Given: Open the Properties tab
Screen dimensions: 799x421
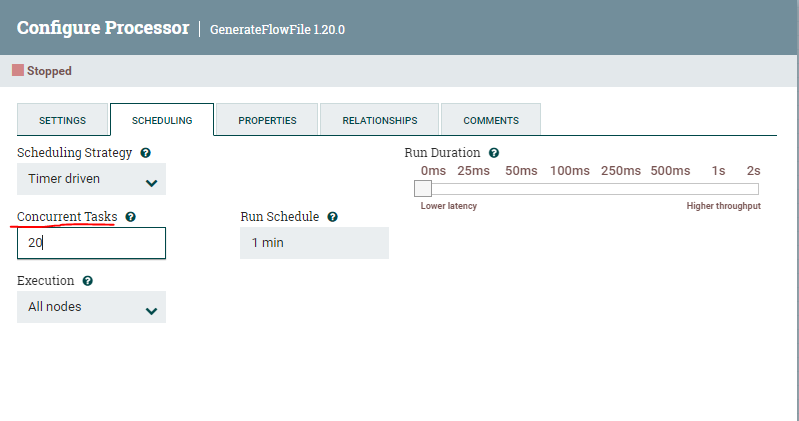Looking at the screenshot, I should [267, 120].
